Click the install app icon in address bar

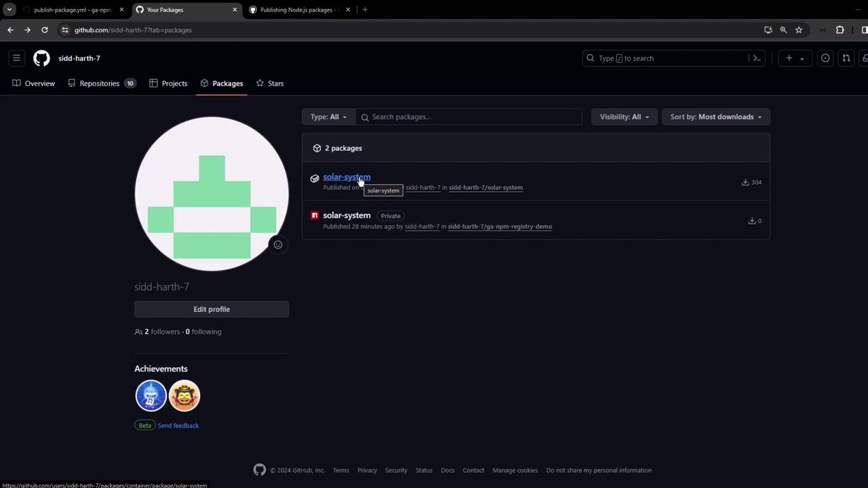tap(768, 30)
